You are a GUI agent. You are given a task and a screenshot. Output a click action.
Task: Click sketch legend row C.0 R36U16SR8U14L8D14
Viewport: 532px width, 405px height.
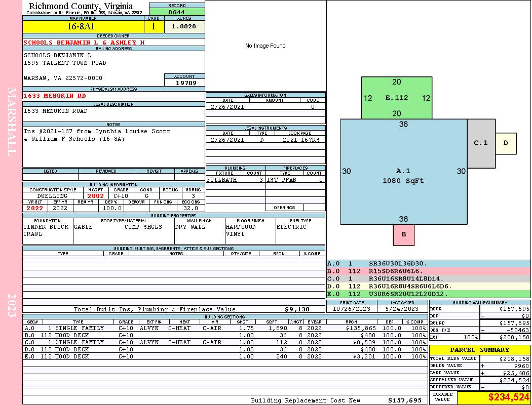point(429,278)
